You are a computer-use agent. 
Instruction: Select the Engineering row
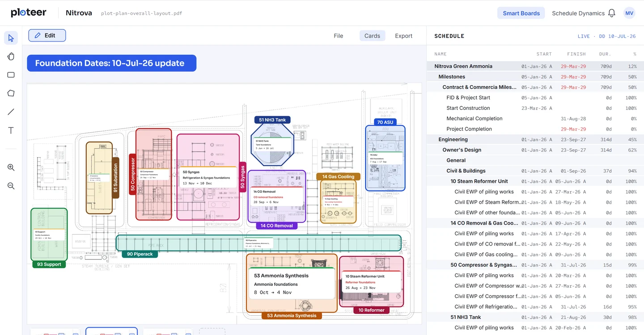[535, 139]
